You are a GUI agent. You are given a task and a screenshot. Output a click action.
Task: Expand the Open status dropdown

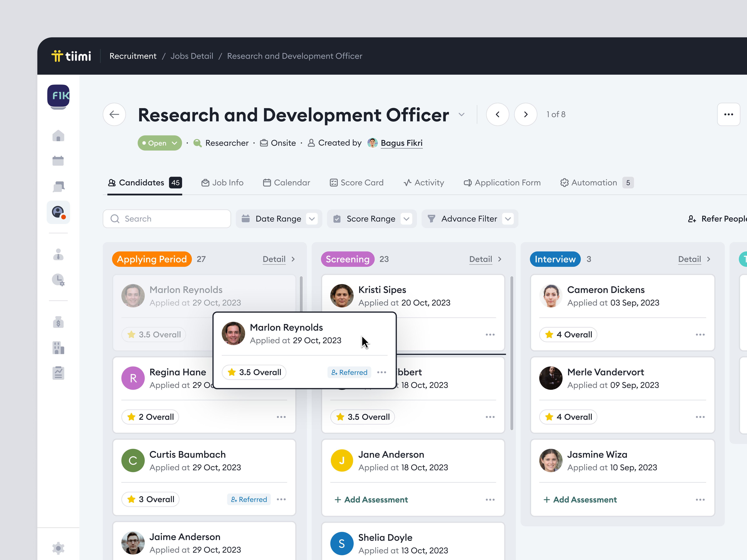[159, 143]
